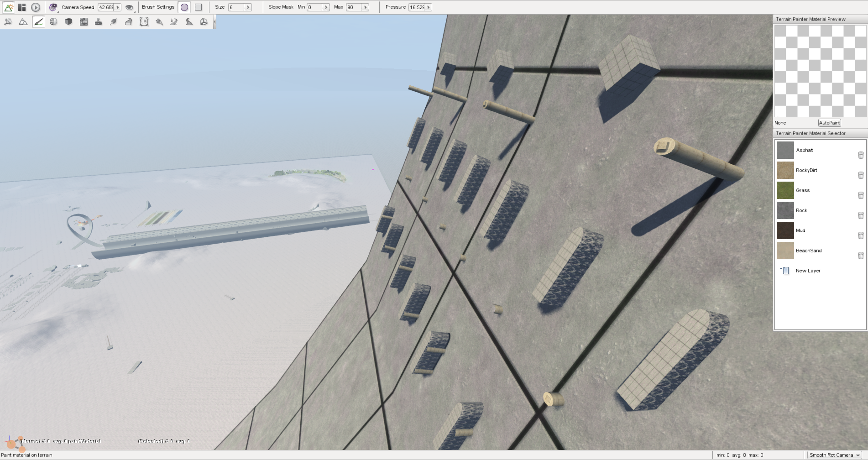Delete the BeachSand material layer
This screenshot has width=868, height=460.
click(861, 256)
